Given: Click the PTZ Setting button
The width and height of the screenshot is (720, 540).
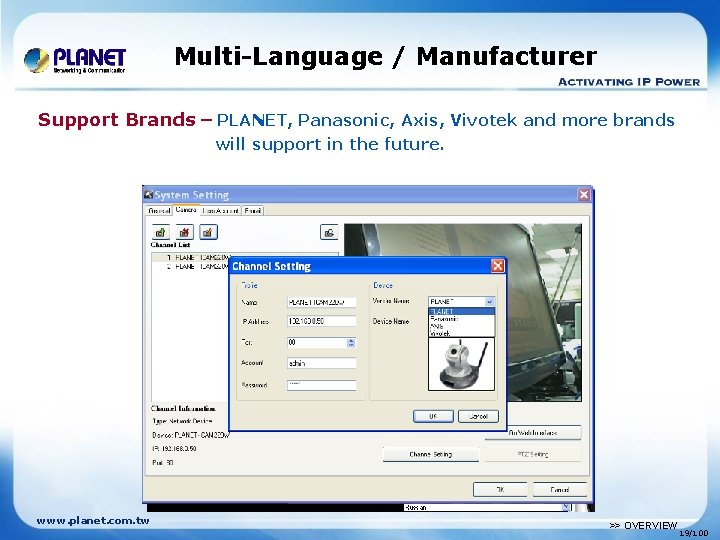Looking at the screenshot, I should (533, 454).
